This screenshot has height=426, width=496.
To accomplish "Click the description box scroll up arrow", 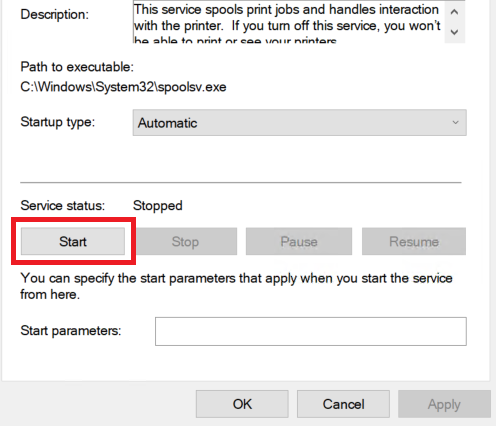I will pos(454,12).
